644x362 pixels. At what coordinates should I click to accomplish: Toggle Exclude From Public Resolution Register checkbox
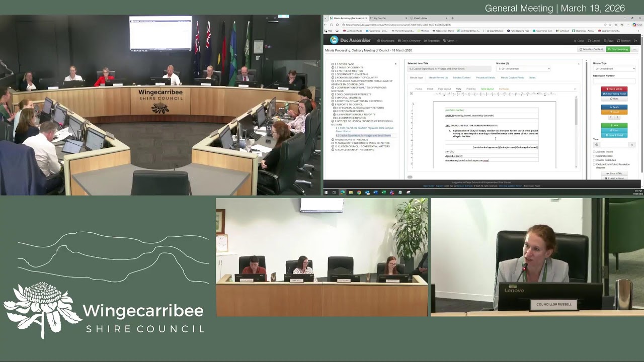click(594, 164)
